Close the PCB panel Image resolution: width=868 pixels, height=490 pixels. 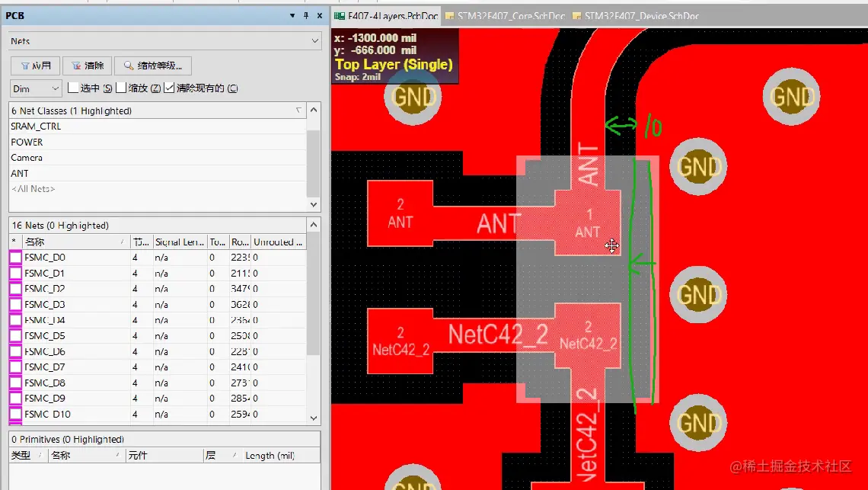point(320,15)
